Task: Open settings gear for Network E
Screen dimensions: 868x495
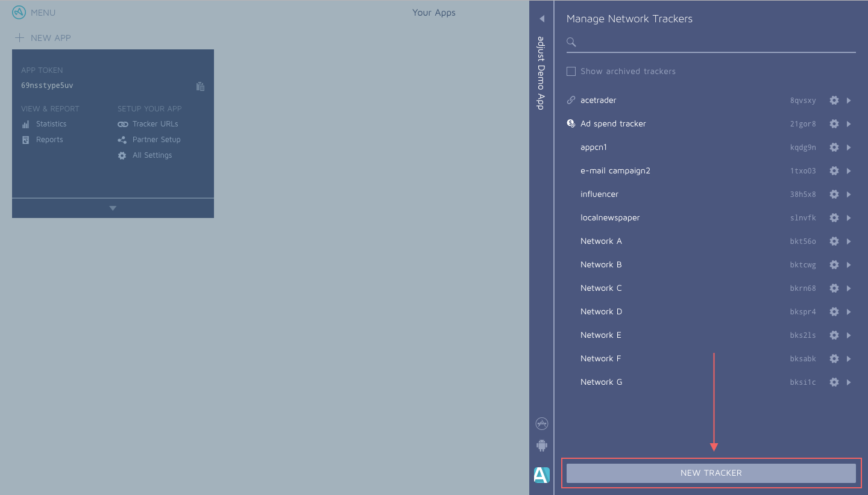Action: click(834, 335)
